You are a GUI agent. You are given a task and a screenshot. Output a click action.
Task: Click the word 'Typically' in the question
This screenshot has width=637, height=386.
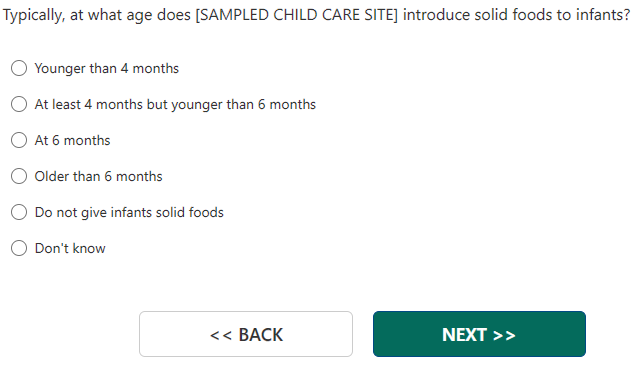32,15
